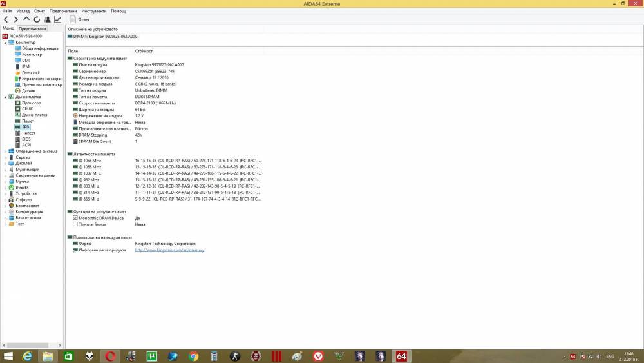Select the ACPI tree item
The image size is (644, 363).
pos(26,145)
